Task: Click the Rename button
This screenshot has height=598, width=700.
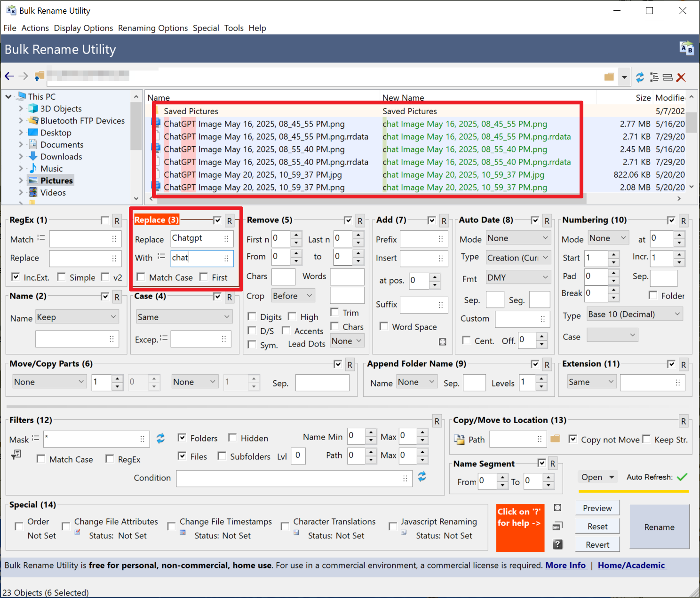Action: point(659,527)
